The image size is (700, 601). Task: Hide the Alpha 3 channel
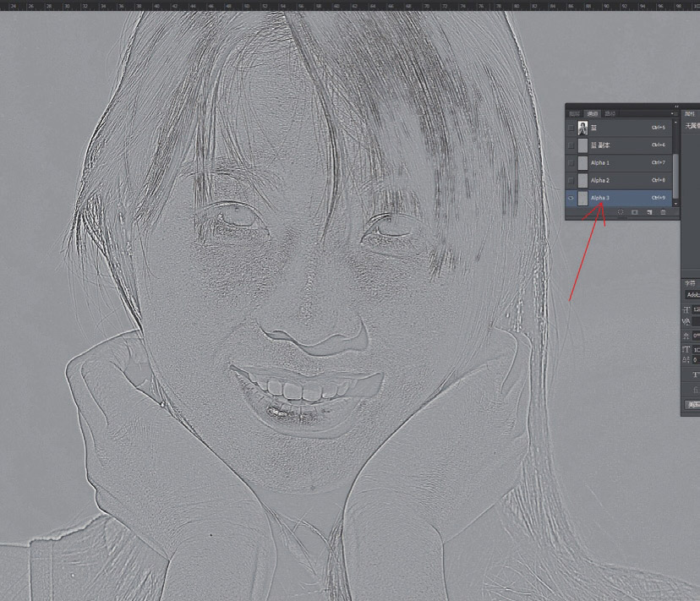[x=571, y=198]
